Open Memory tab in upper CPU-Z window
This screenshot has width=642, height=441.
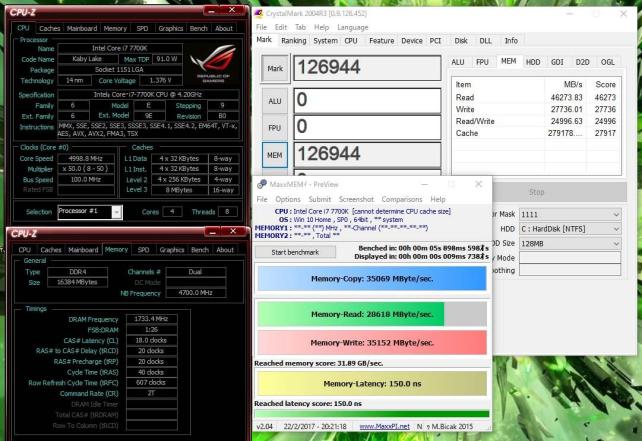click(115, 28)
